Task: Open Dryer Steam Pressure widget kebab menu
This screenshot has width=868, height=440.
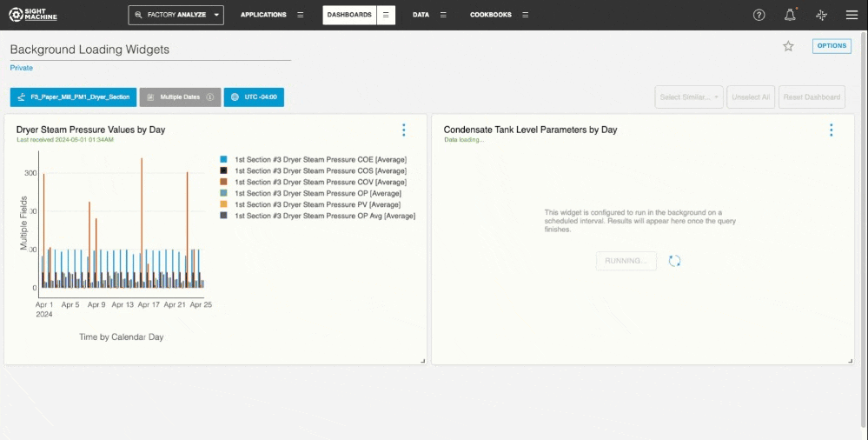Action: (403, 130)
